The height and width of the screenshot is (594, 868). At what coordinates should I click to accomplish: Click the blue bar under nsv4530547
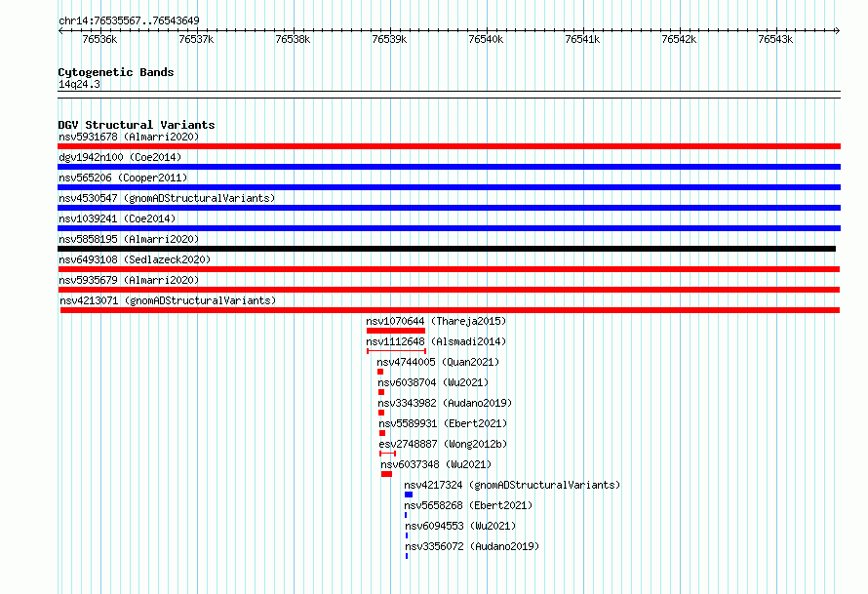(449, 208)
